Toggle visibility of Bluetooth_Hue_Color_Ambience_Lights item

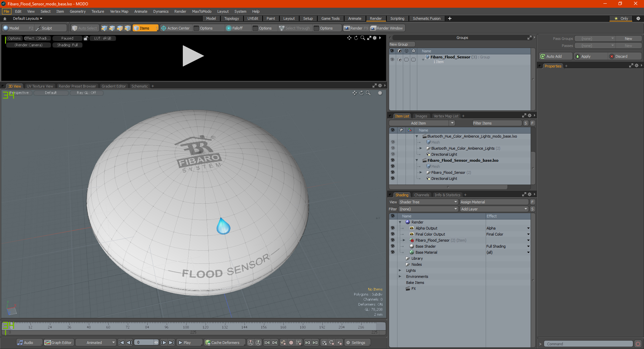click(393, 148)
